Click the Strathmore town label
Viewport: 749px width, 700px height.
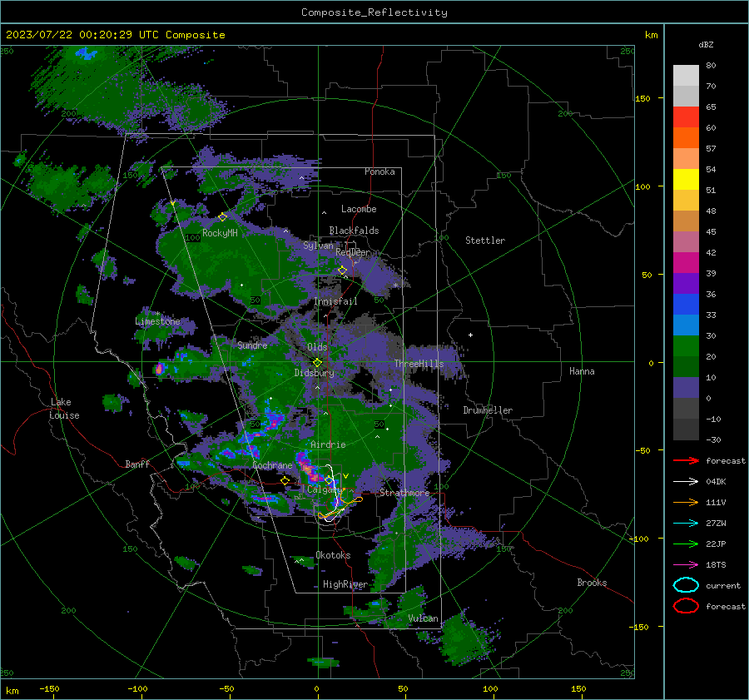[404, 493]
